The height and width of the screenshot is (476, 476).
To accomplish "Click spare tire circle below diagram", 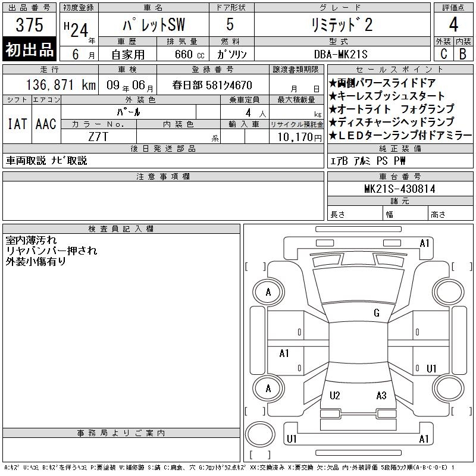I will [x=260, y=433].
